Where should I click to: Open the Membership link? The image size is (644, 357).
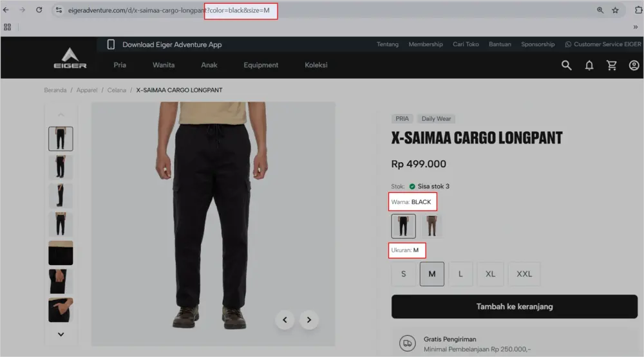coord(426,44)
